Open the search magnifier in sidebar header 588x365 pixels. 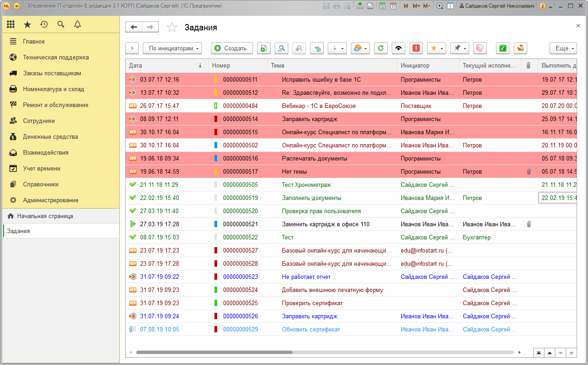pos(61,24)
